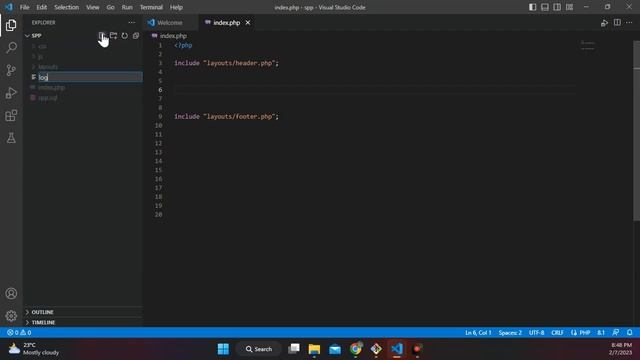This screenshot has width=640, height=360.
Task: Open the Accounts menu icon
Action: point(11,293)
